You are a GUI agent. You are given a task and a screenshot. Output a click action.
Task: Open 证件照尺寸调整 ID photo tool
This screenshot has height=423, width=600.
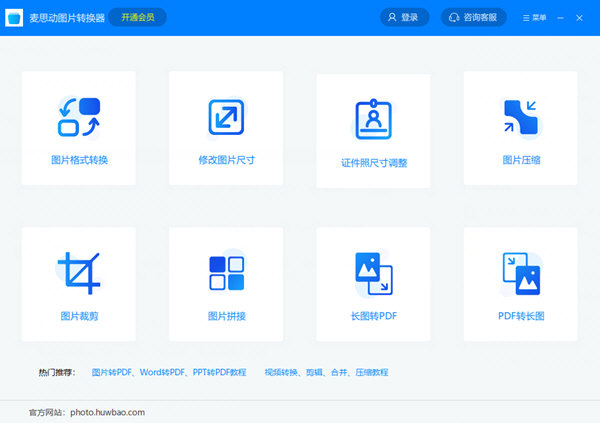(x=373, y=120)
